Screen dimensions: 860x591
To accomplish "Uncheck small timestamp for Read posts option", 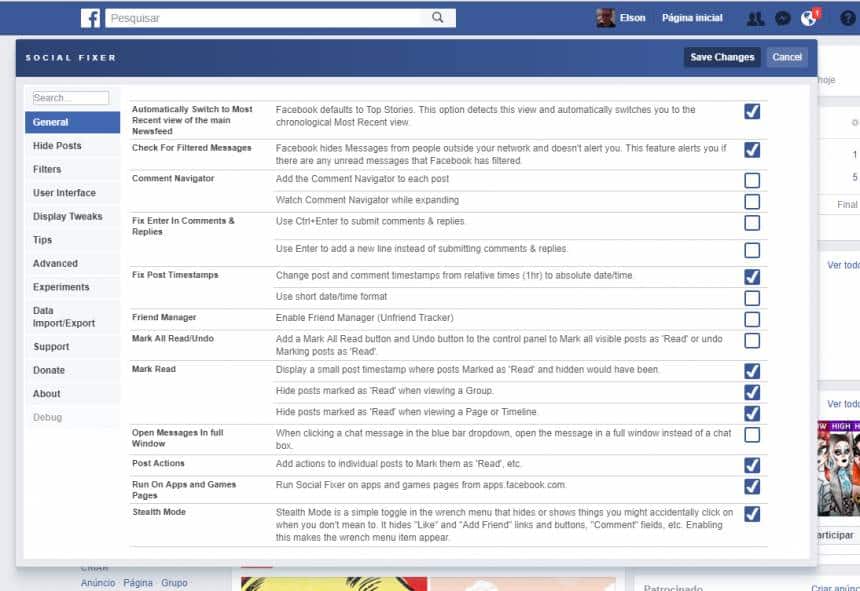I will click(x=752, y=371).
